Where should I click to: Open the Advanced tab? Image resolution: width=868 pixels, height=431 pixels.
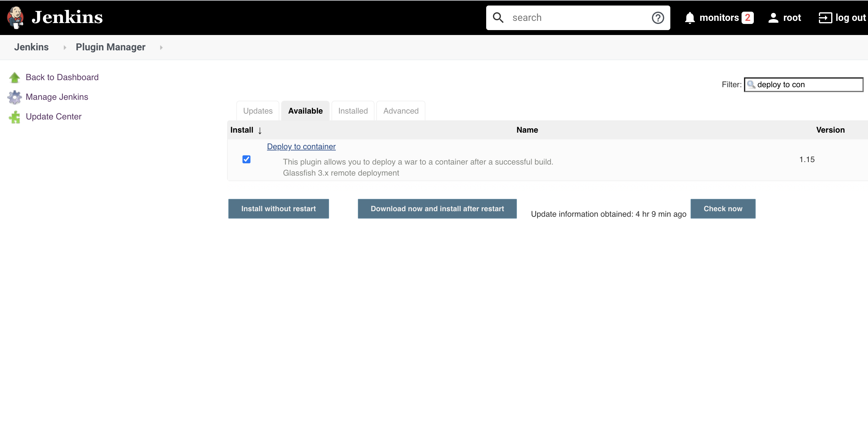(401, 111)
